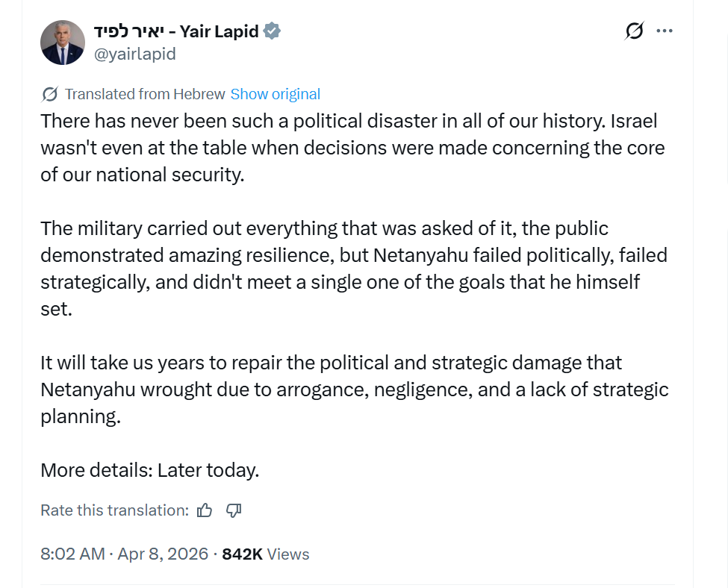This screenshot has width=728, height=588.
Task: Click the Grok icon in the post header
Action: [634, 31]
